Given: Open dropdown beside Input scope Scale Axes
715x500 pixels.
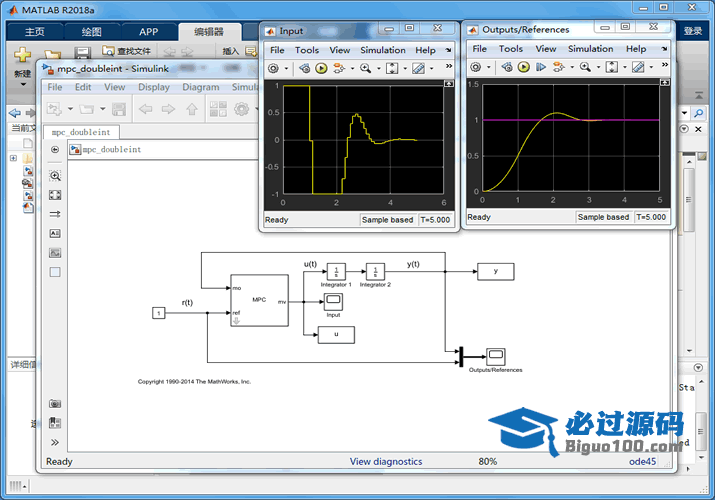Looking at the screenshot, I should pyautogui.click(x=405, y=68).
